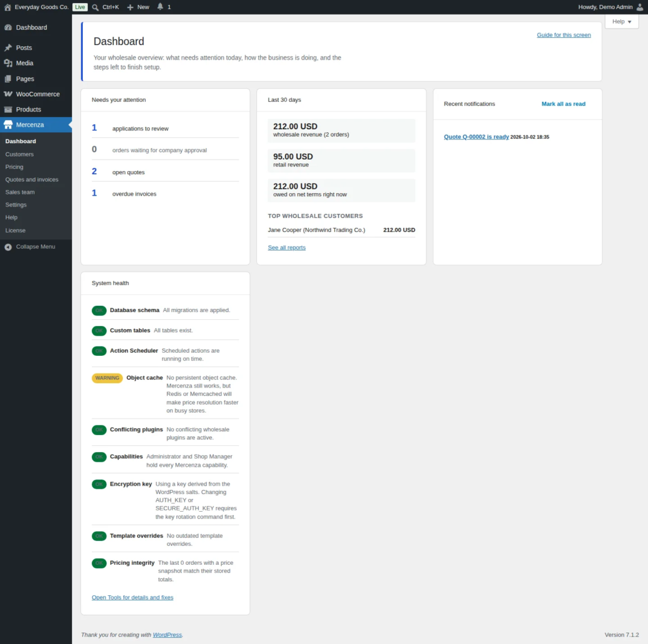Screen dimensions: 648x644
Task: Click the OK badge for Pricing integrity
Action: click(99, 563)
